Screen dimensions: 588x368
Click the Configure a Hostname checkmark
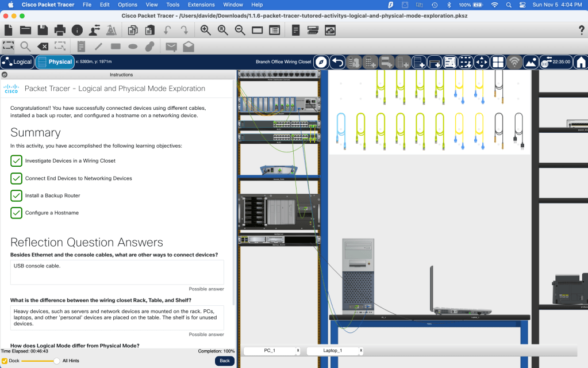click(x=17, y=213)
